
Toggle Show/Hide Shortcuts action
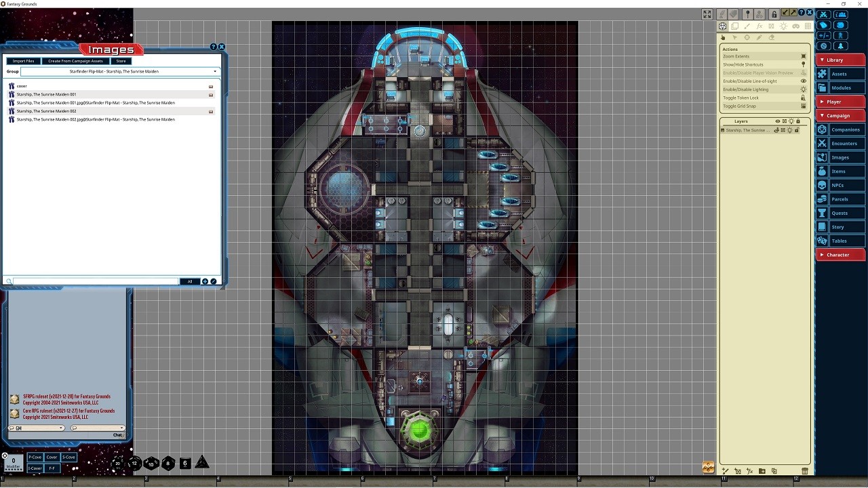click(x=765, y=64)
